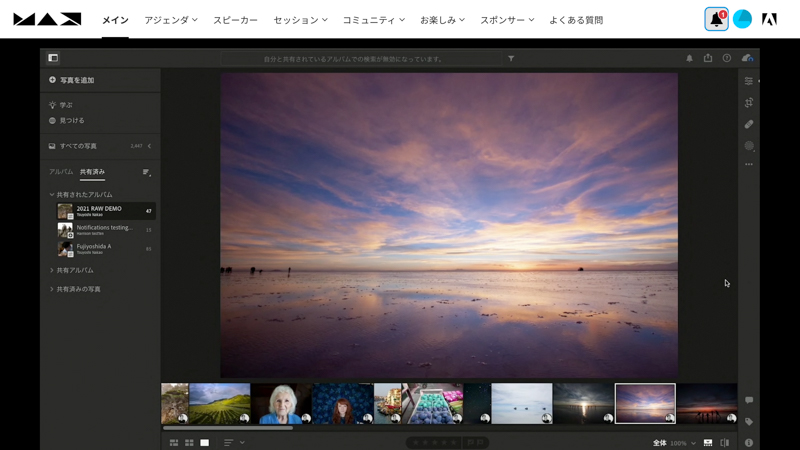Image resolution: width=800 pixels, height=450 pixels.
Task: Open sort order dropdown chevron
Action: [x=242, y=443]
